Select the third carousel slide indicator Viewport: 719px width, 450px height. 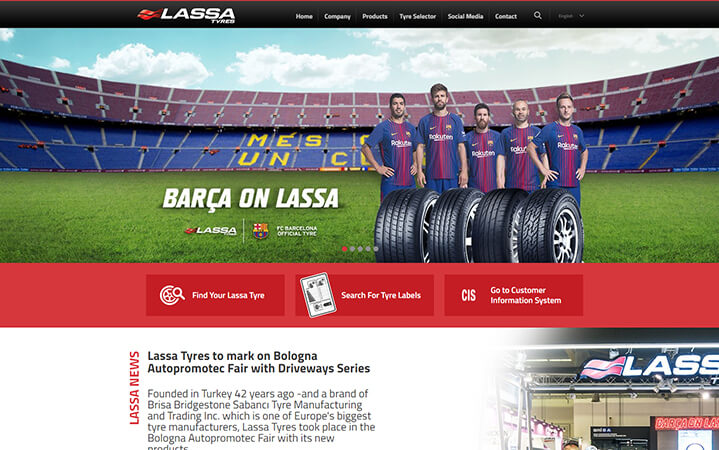pyautogui.click(x=360, y=249)
